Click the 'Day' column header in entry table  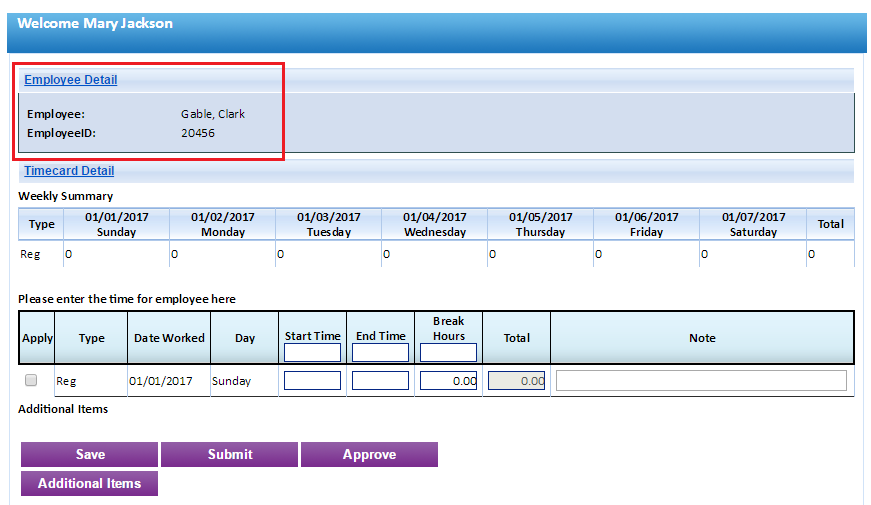point(244,338)
